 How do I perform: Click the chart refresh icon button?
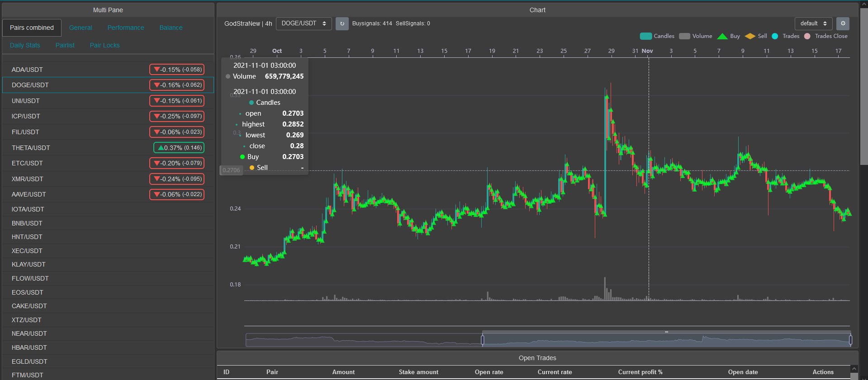(x=342, y=23)
